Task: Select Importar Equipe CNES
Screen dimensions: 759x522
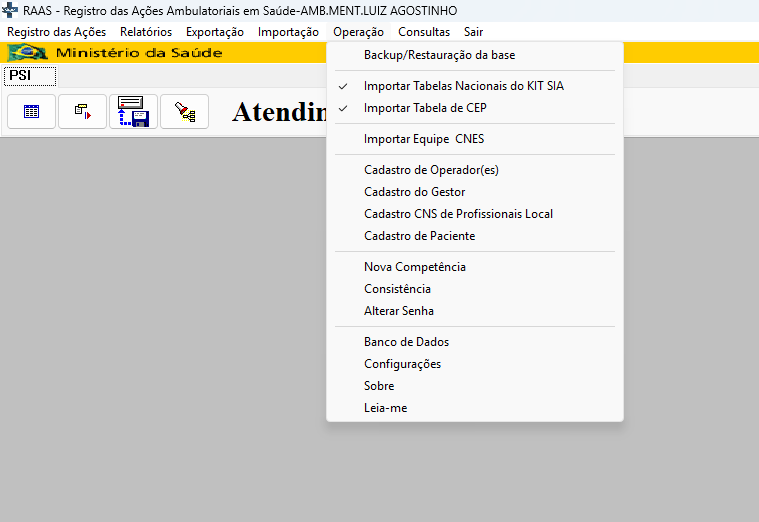Action: [475, 139]
